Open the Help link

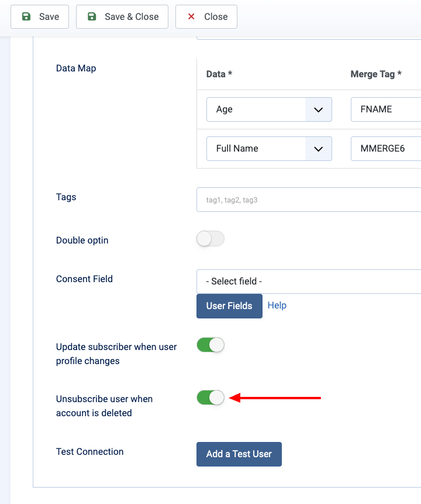(277, 306)
